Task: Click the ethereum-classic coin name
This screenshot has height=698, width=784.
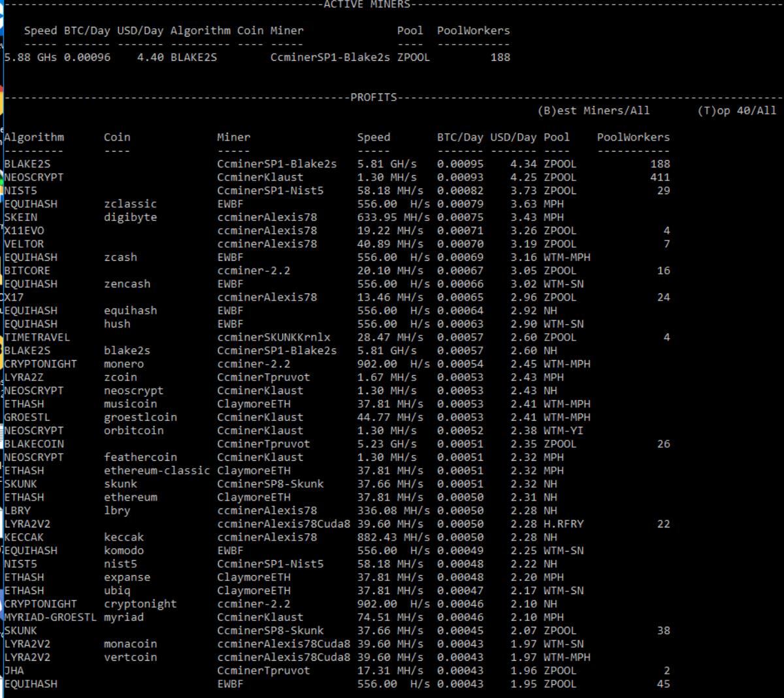Action: click(157, 471)
